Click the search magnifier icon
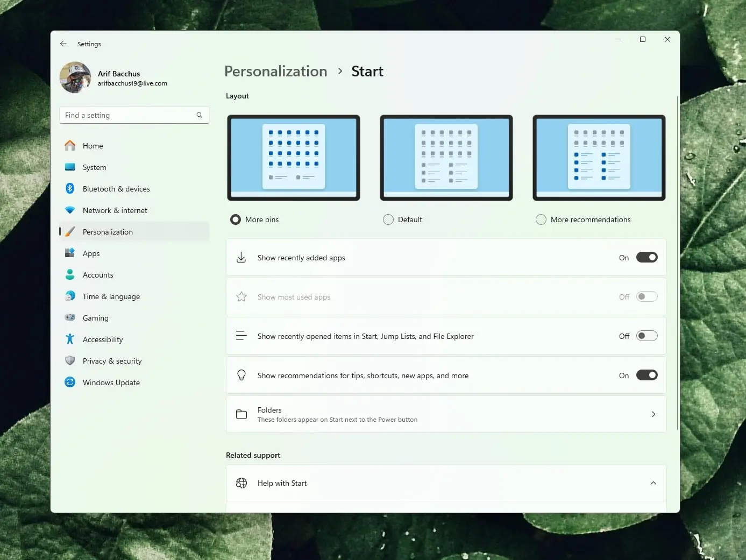This screenshot has width=746, height=560. (x=200, y=115)
